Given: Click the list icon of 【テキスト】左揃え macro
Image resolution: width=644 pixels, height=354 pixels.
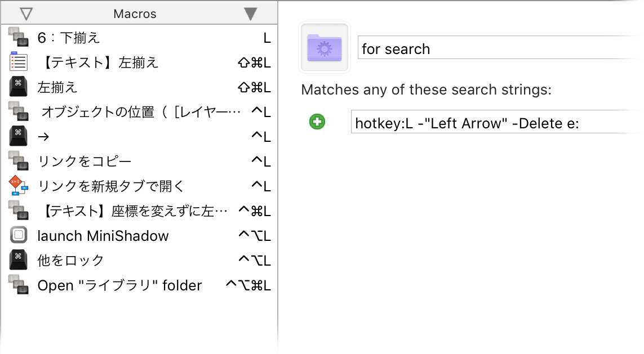Looking at the screenshot, I should (19, 62).
